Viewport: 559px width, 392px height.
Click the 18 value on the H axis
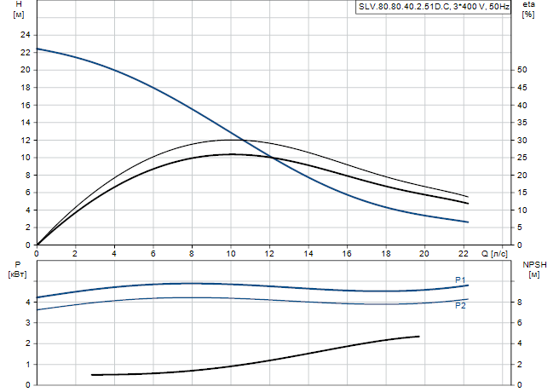[26, 87]
